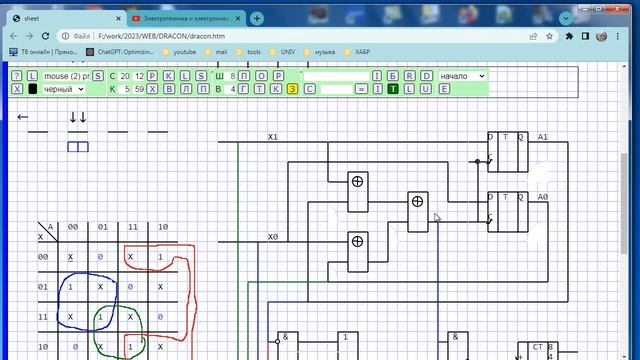Click the Т button between Г and К
The image size is (640, 360).
coord(260,89)
